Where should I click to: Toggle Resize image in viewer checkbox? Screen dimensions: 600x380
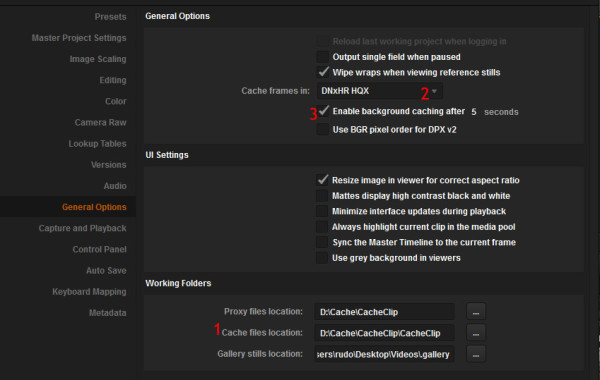tap(322, 180)
